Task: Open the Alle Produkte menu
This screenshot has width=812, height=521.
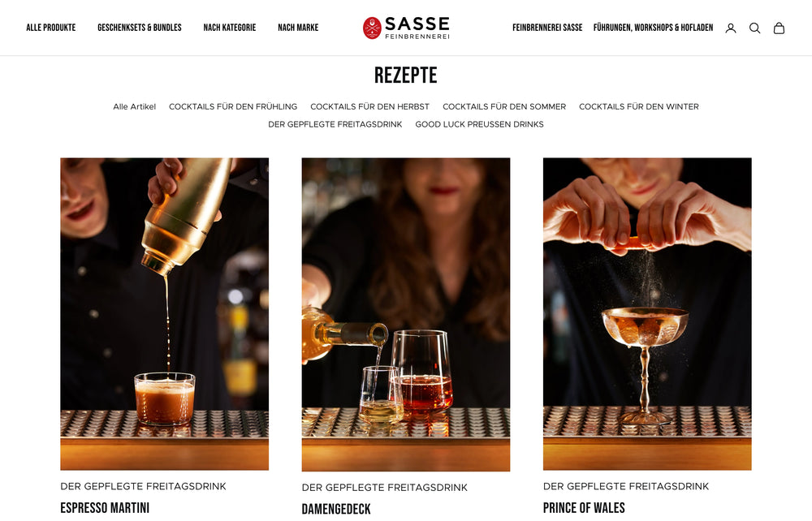Action: (x=50, y=28)
